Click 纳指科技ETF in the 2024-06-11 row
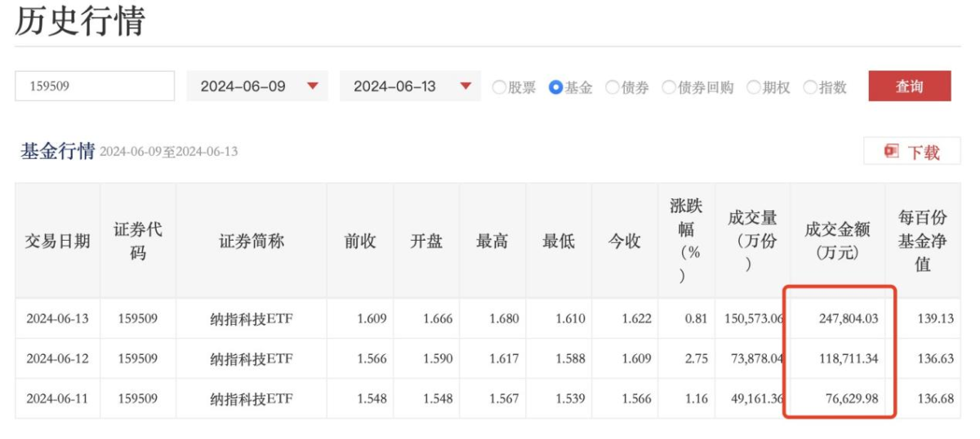The image size is (980, 439). [252, 399]
